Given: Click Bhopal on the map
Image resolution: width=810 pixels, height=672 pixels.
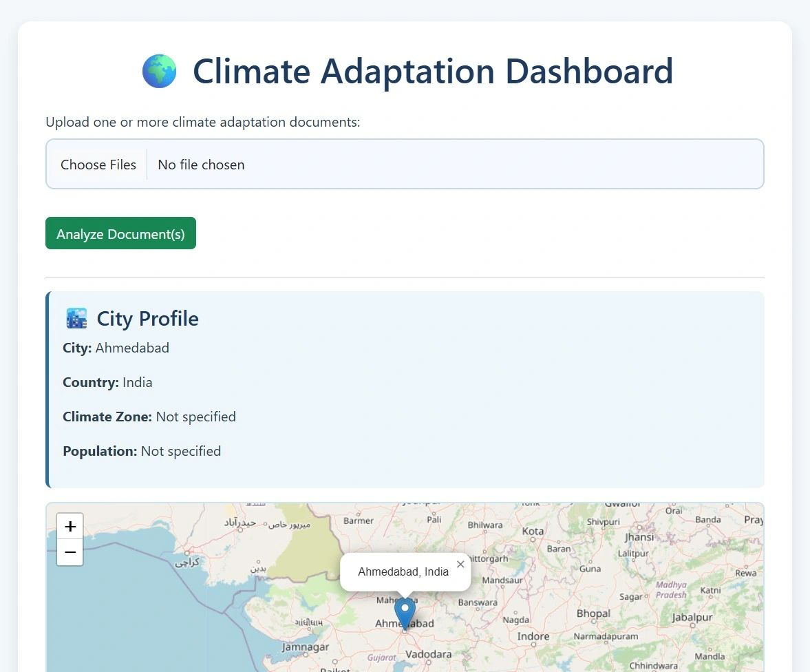Looking at the screenshot, I should 593,613.
